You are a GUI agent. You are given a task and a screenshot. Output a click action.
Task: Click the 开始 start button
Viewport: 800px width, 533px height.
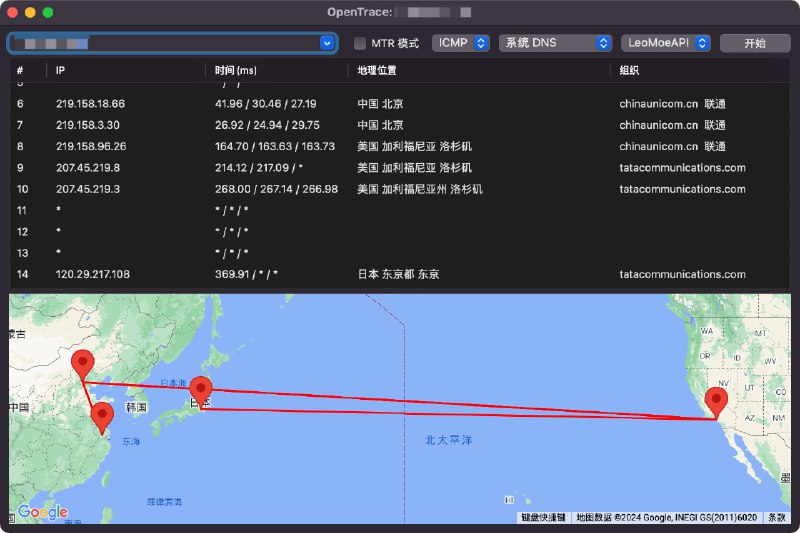(755, 43)
